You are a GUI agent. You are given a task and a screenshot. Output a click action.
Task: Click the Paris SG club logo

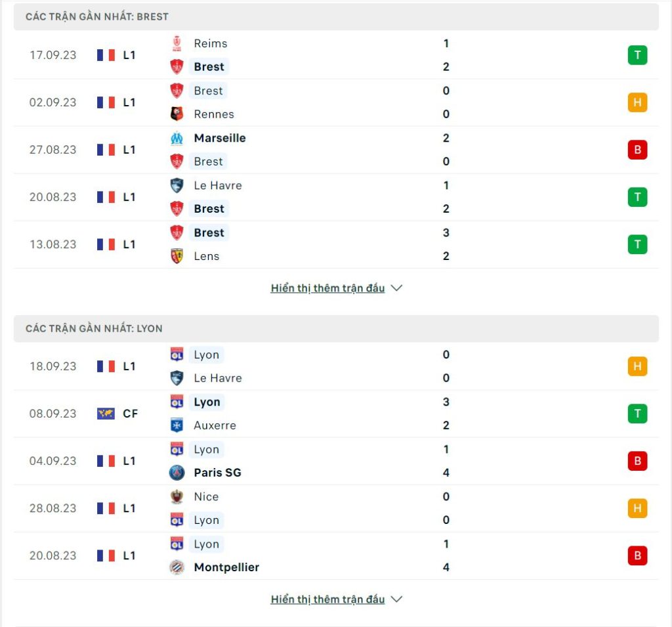[x=177, y=473]
